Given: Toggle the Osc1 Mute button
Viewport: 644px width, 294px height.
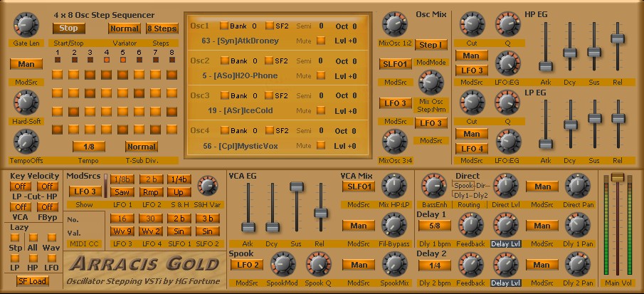Looking at the screenshot, I should coord(321,41).
